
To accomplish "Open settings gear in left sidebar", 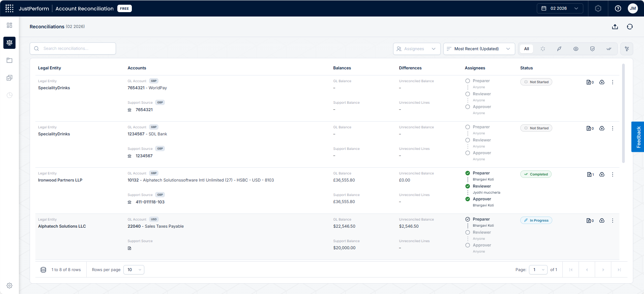I will (x=9, y=286).
